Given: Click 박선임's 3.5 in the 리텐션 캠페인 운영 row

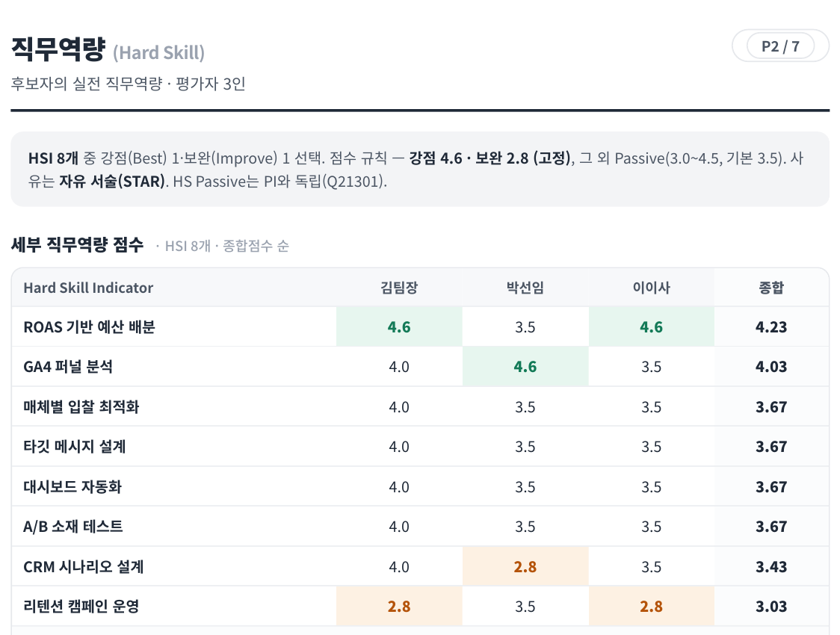Looking at the screenshot, I should click(x=525, y=606).
